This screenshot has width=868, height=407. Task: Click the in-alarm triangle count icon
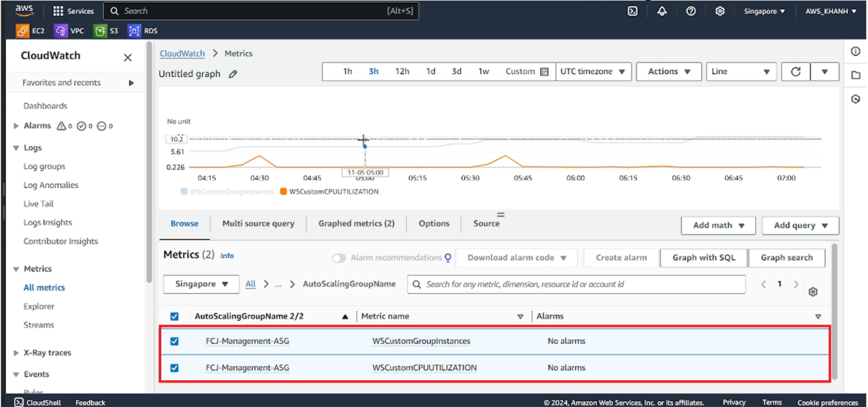click(61, 126)
